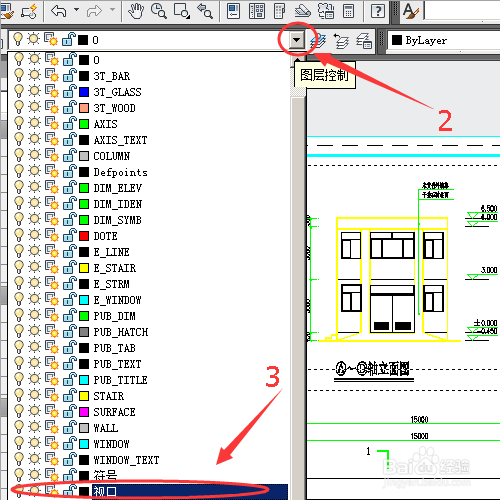500x500 pixels.
Task: Open the Tool Palettes icon
Action: [279, 11]
